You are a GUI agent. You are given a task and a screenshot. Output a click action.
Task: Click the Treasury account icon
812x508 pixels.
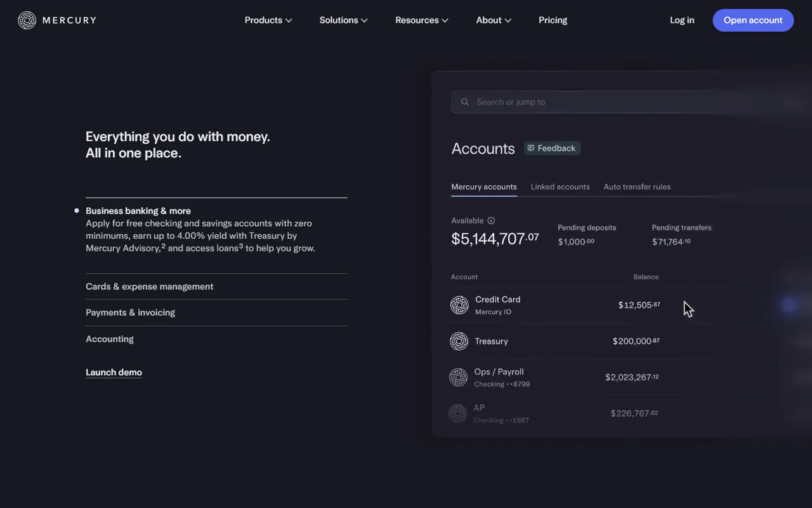459,342
